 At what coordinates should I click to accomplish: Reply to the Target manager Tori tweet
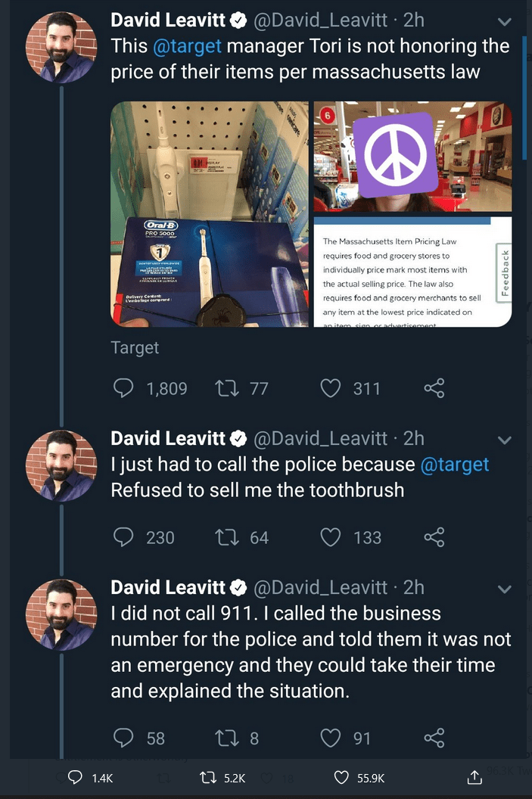tap(123, 388)
